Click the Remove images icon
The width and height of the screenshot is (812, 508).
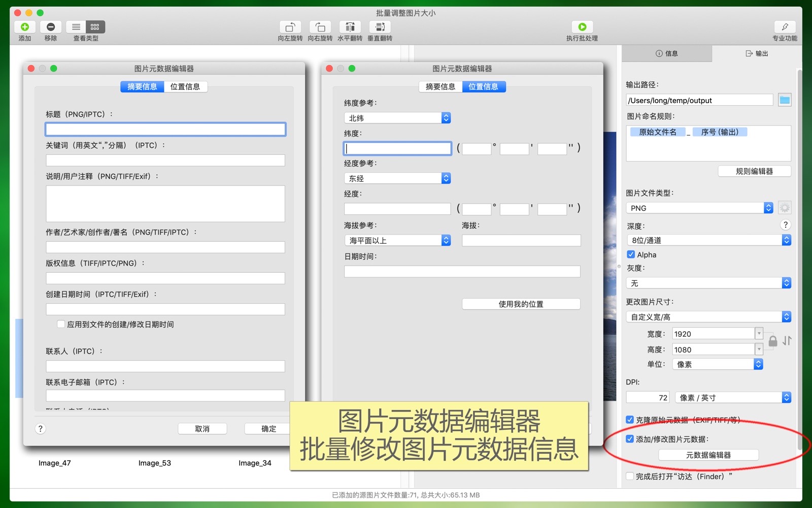[x=51, y=27]
